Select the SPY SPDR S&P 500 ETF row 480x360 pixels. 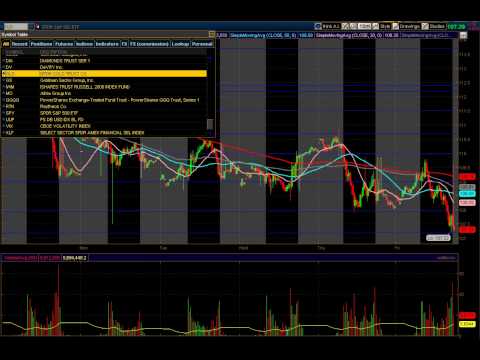[x=104, y=113]
